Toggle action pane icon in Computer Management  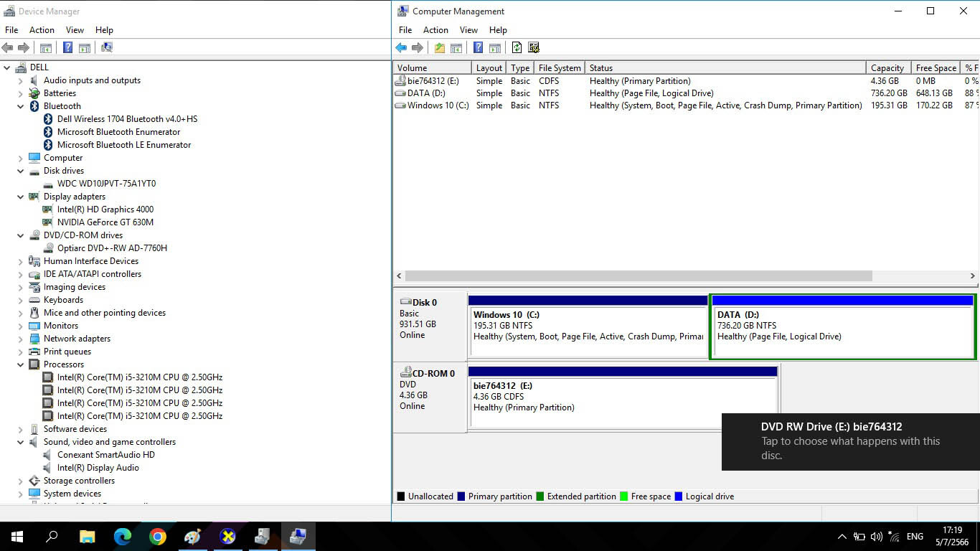[x=495, y=47]
